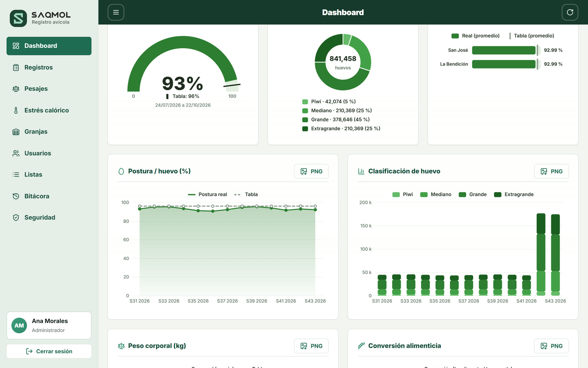Screen dimensions: 588x368
Task: Click the refresh dashboard icon button
Action: (570, 13)
